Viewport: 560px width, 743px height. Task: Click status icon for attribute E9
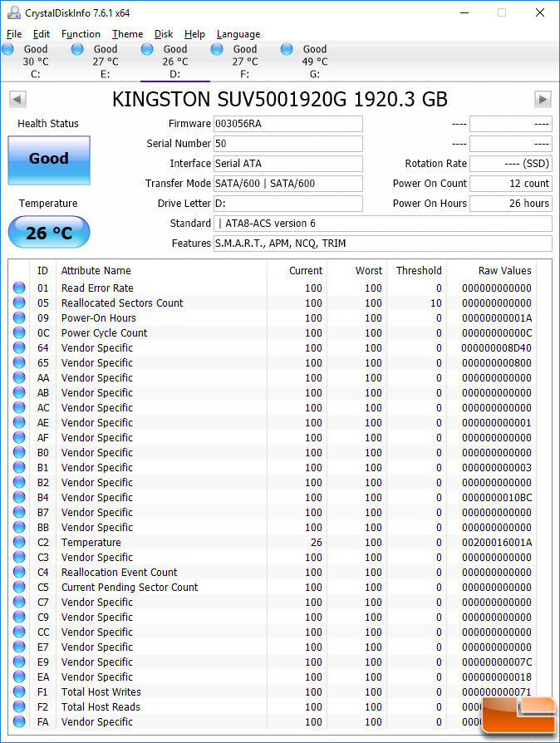click(x=19, y=662)
